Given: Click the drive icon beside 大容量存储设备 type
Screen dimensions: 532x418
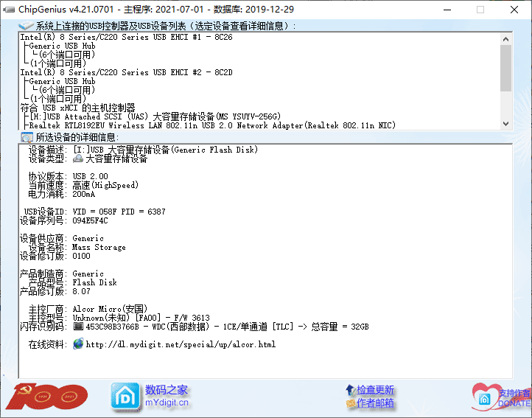Looking at the screenshot, I should (78, 159).
